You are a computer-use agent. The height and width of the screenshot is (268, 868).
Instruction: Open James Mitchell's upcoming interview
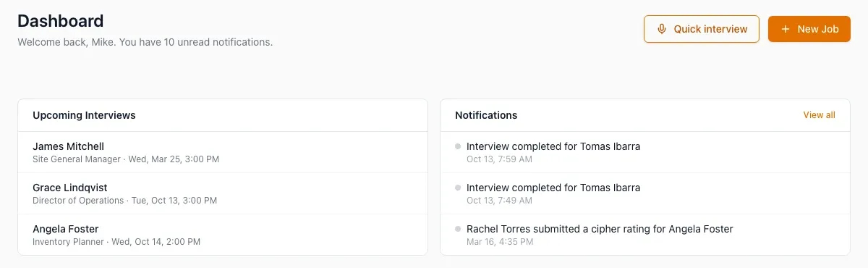click(223, 152)
